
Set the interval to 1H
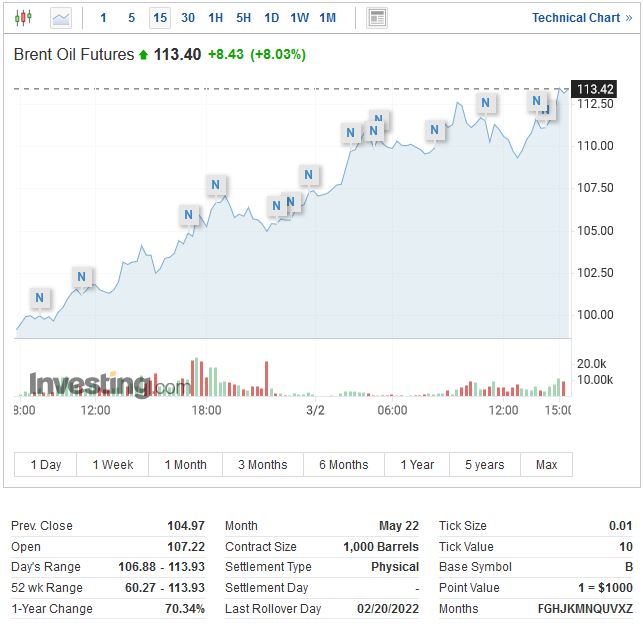point(215,18)
